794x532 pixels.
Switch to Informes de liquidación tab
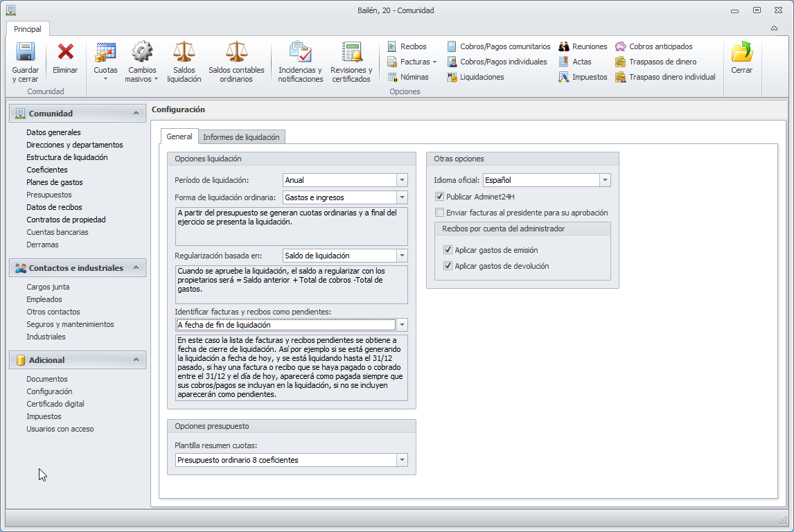point(241,137)
